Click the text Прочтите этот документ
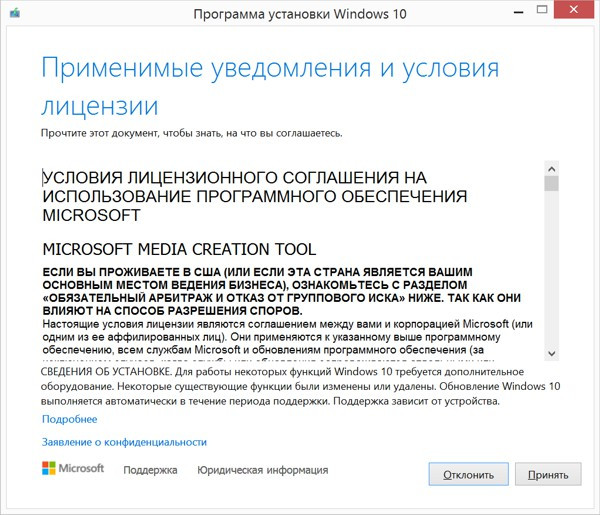This screenshot has width=600, height=515. (x=192, y=133)
